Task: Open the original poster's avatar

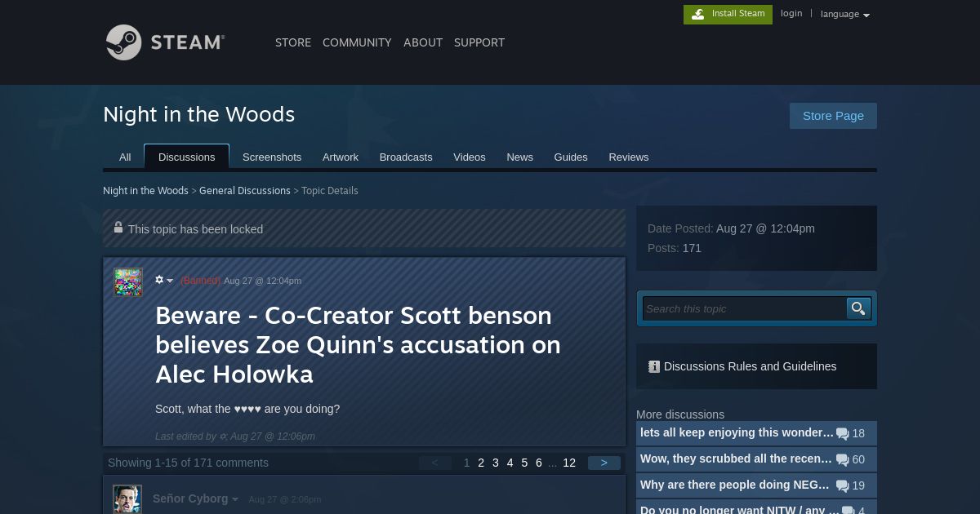Action: click(128, 282)
